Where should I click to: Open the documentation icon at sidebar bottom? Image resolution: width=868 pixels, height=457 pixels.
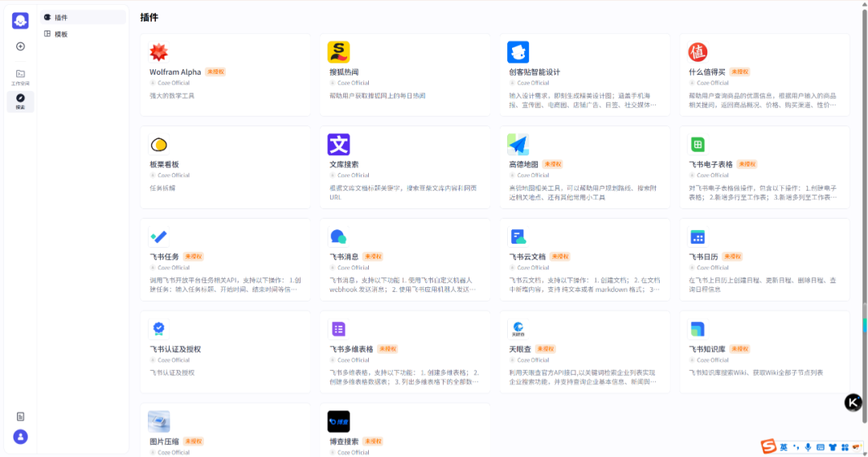pos(20,417)
